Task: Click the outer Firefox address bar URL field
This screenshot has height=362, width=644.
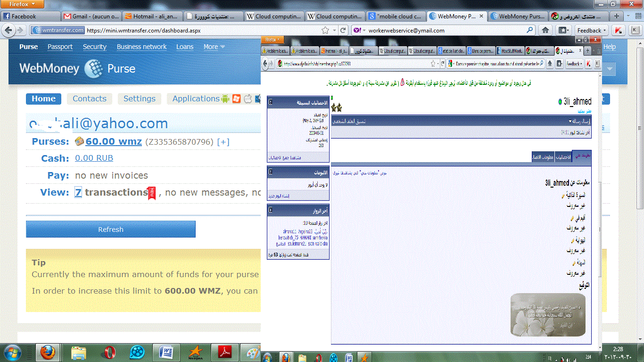Action: tap(203, 30)
